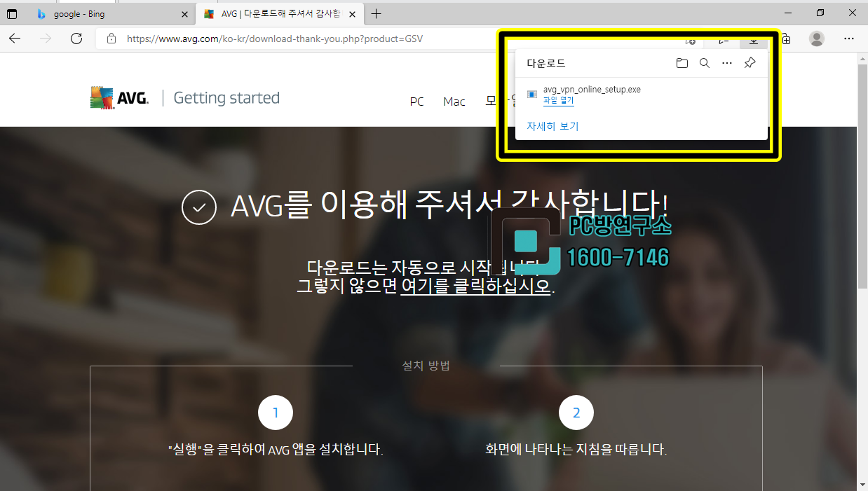Open more options in downloads panel
This screenshot has width=868, height=491.
click(727, 63)
